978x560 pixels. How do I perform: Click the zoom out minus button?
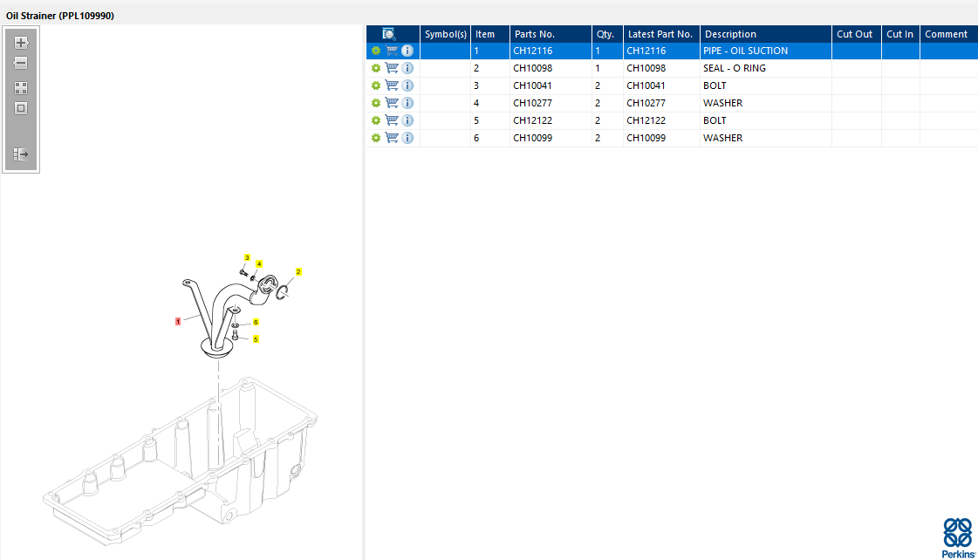[22, 63]
